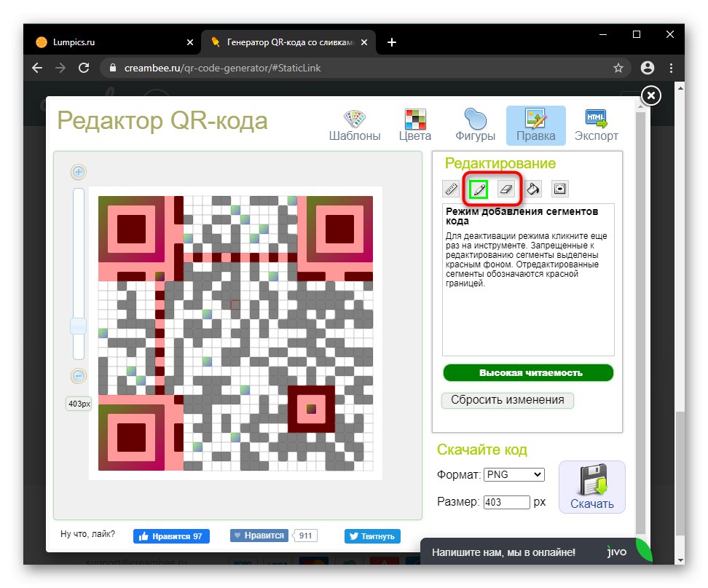Open the Экспорт HTML export section
Image resolution: width=708 pixels, height=588 pixels.
click(x=596, y=125)
